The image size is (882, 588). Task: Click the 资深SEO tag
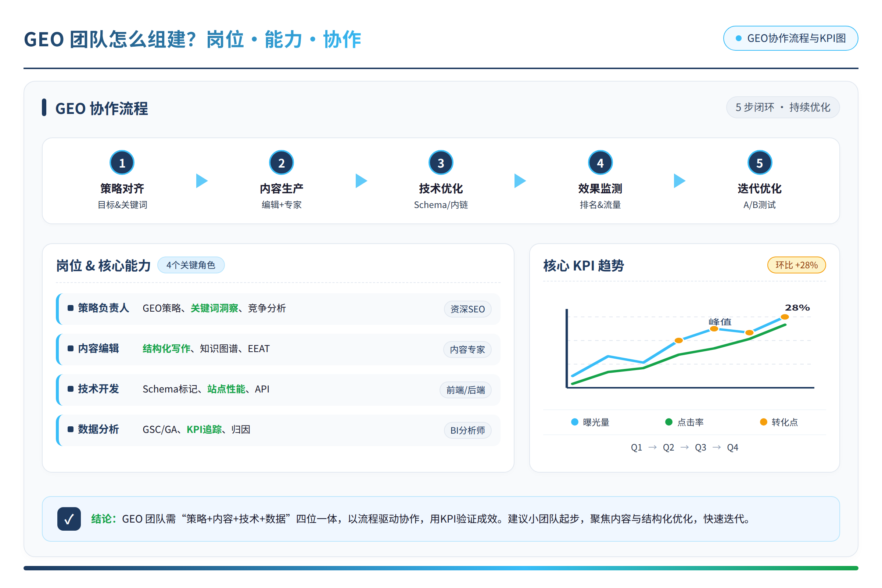click(467, 309)
